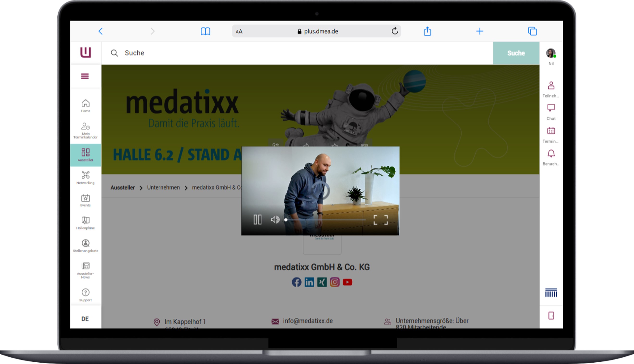Click the video progress bar
The image size is (634, 364).
pyautogui.click(x=325, y=220)
